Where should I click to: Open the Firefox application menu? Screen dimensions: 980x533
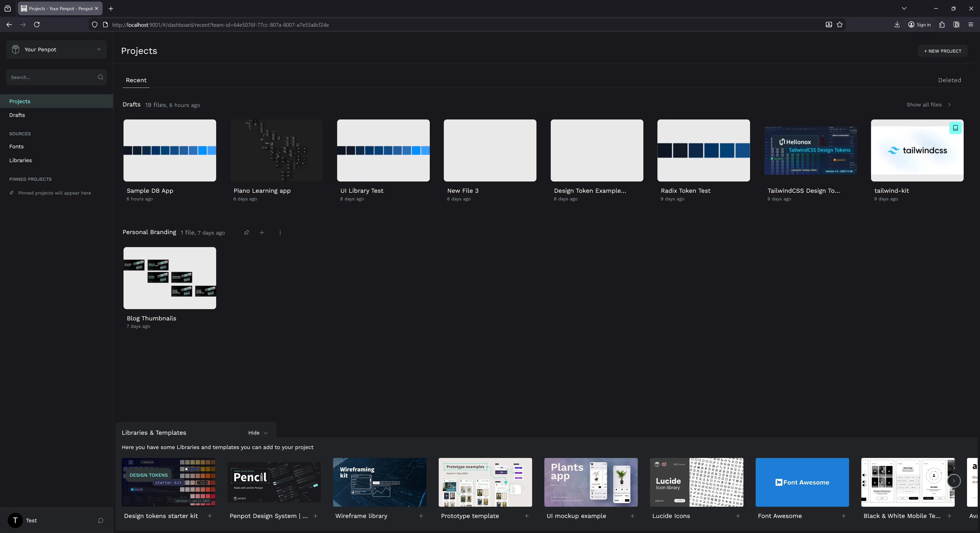point(971,24)
